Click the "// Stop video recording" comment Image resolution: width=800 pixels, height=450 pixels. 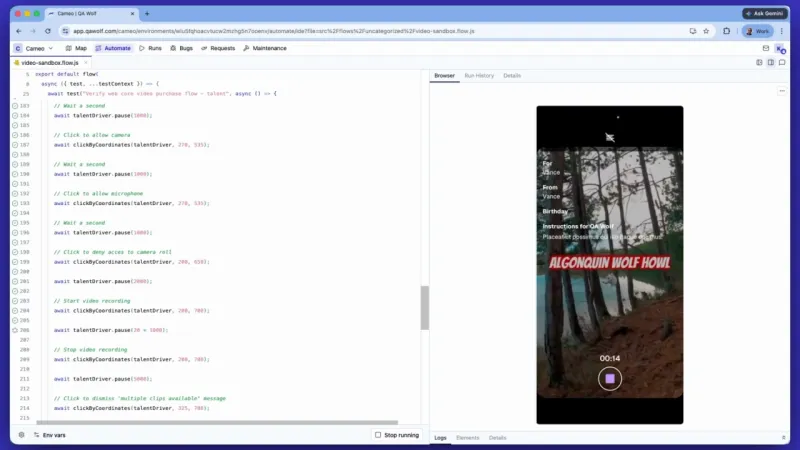(90, 349)
